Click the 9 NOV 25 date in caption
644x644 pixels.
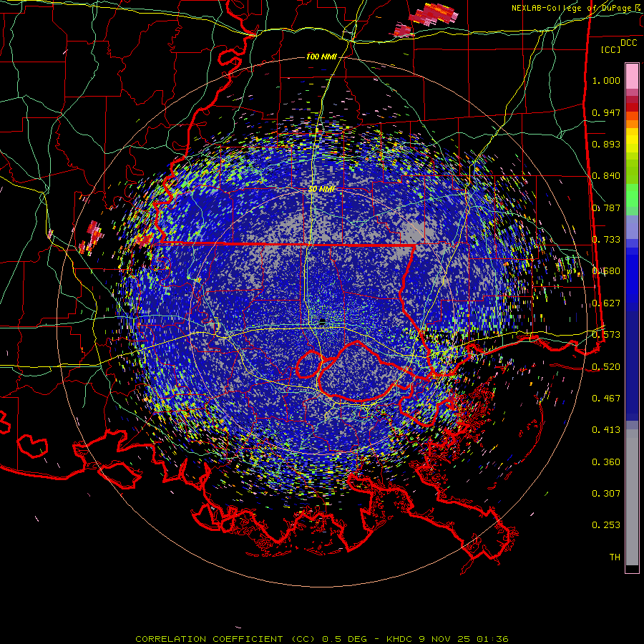[444, 639]
